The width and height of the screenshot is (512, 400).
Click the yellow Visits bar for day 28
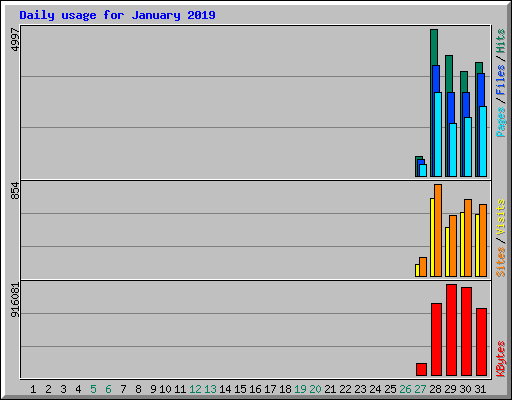click(x=432, y=237)
